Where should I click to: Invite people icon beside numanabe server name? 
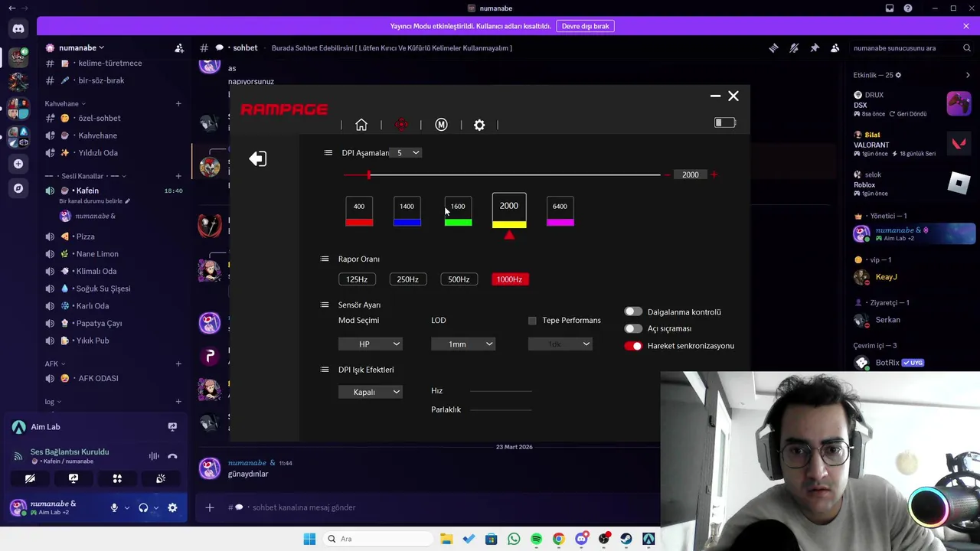pyautogui.click(x=179, y=47)
